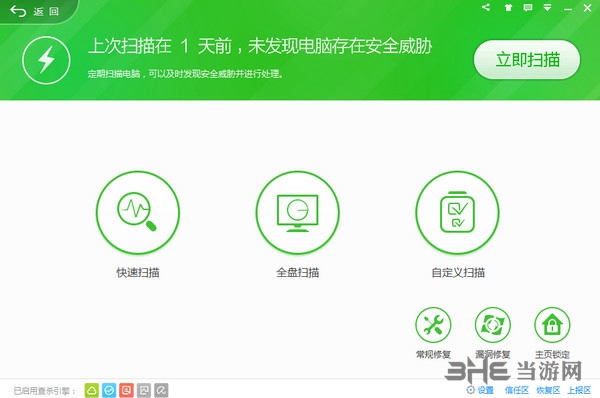Open the feedback message icon in title bar
This screenshot has width=600, height=398.
point(528,8)
